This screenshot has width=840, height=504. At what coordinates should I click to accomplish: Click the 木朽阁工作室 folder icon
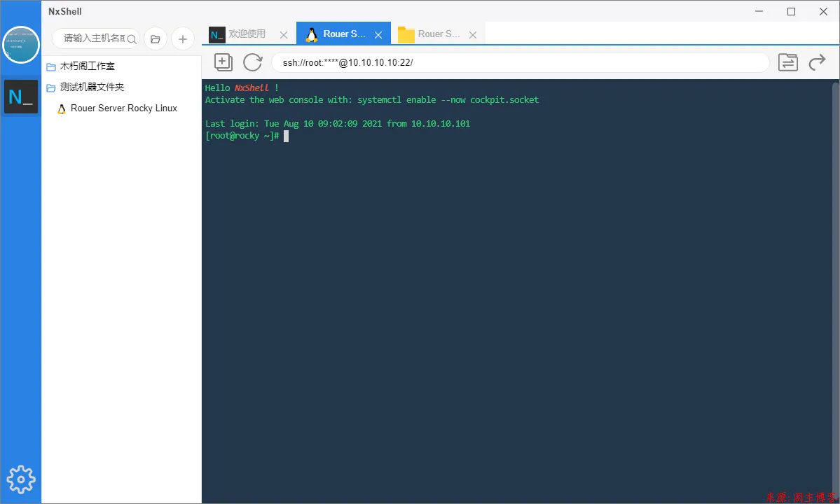coord(51,67)
